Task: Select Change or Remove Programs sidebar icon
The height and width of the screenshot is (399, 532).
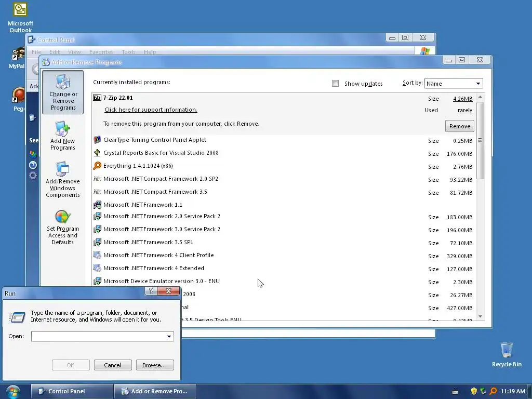Action: point(63,92)
